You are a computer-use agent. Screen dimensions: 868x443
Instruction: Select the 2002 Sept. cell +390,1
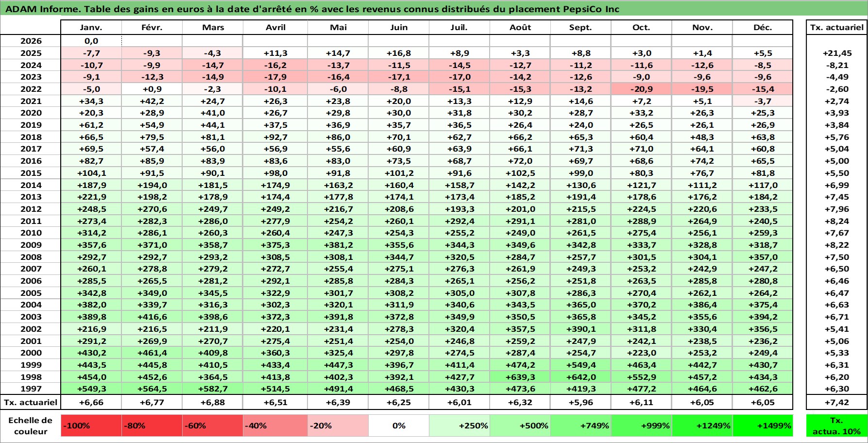coord(581,329)
